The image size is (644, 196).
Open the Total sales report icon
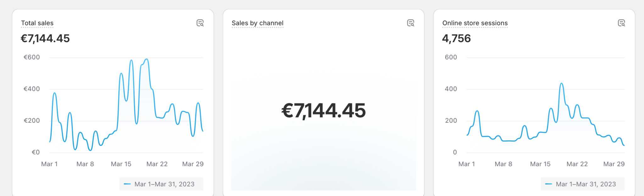(x=200, y=23)
